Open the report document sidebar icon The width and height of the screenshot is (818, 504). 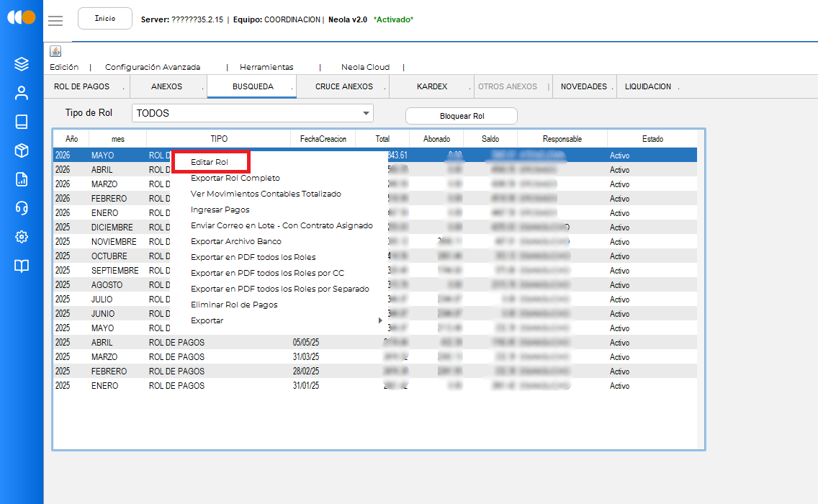pos(22,179)
